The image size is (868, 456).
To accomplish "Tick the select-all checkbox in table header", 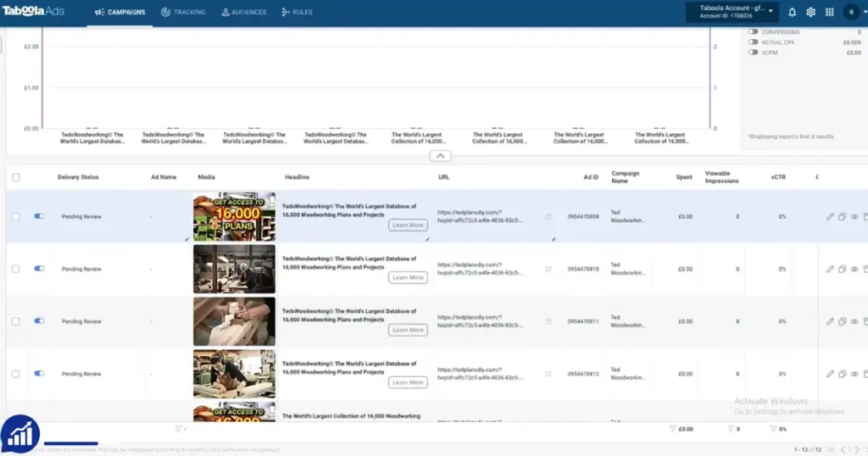I will [x=16, y=177].
